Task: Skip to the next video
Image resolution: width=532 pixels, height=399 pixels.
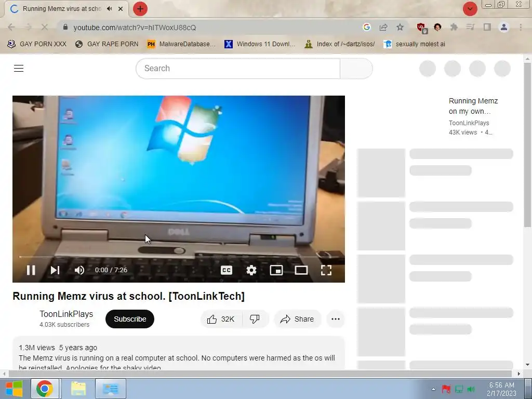Action: (x=55, y=270)
